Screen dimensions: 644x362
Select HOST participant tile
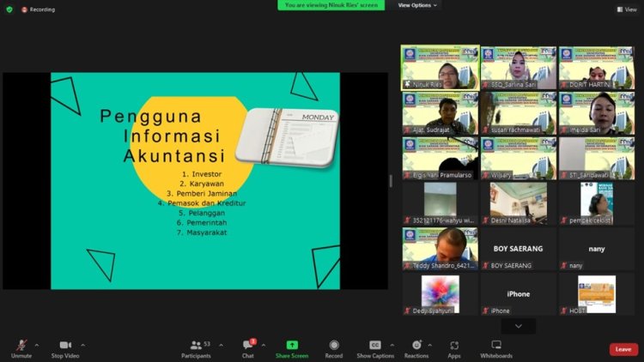point(597,294)
